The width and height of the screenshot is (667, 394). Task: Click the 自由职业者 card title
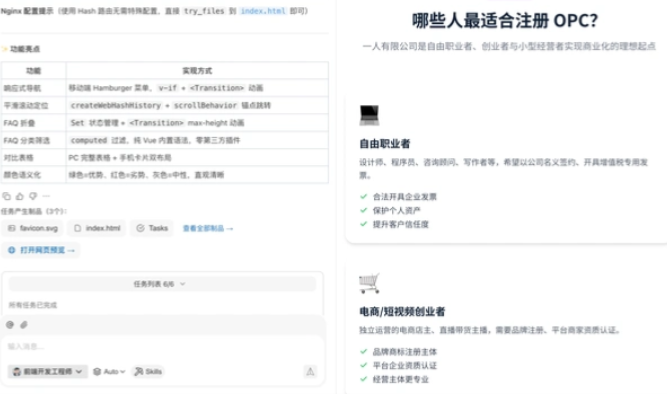pyautogui.click(x=385, y=144)
